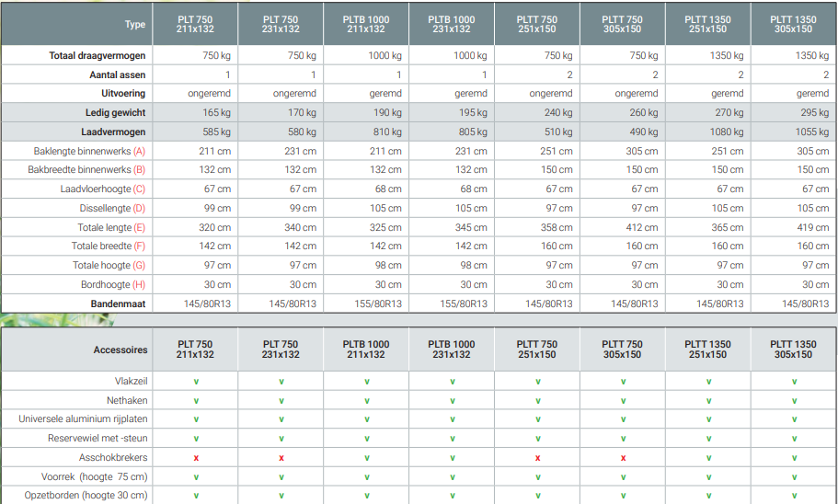Viewport: 838px width, 504px height.
Task: Click 'geremd' under PLTT 1350 251x150
Action: pyautogui.click(x=728, y=94)
